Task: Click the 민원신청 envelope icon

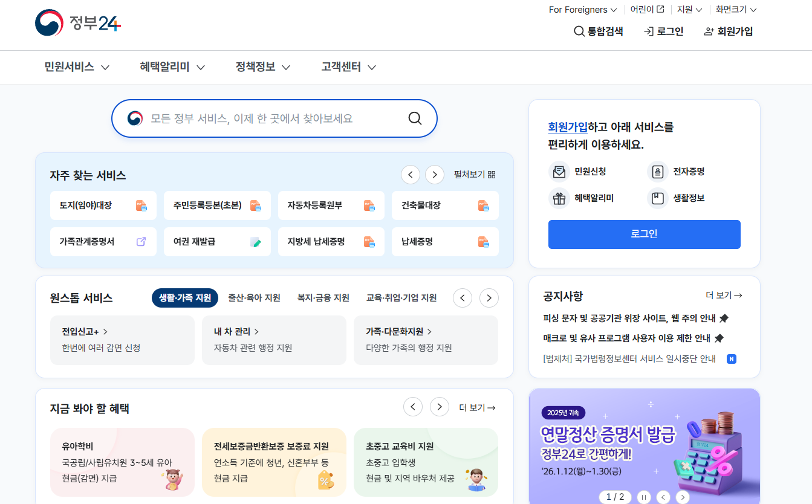Action: [559, 172]
